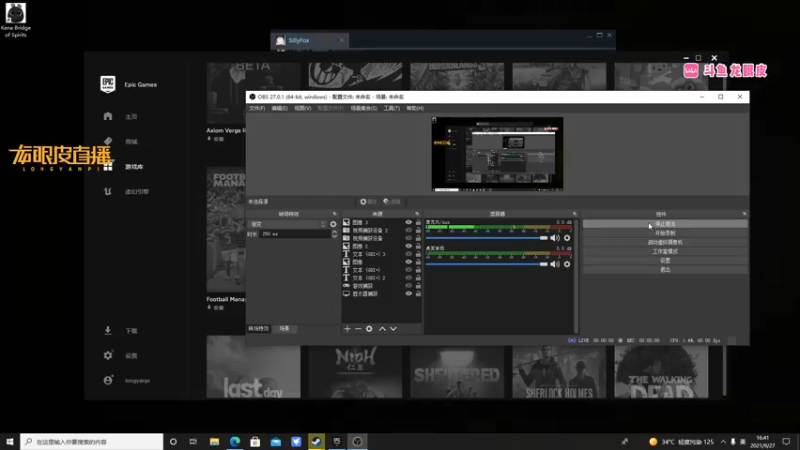Open Epic Games downloads icon
Image resolution: width=800 pixels, height=450 pixels.
click(108, 331)
